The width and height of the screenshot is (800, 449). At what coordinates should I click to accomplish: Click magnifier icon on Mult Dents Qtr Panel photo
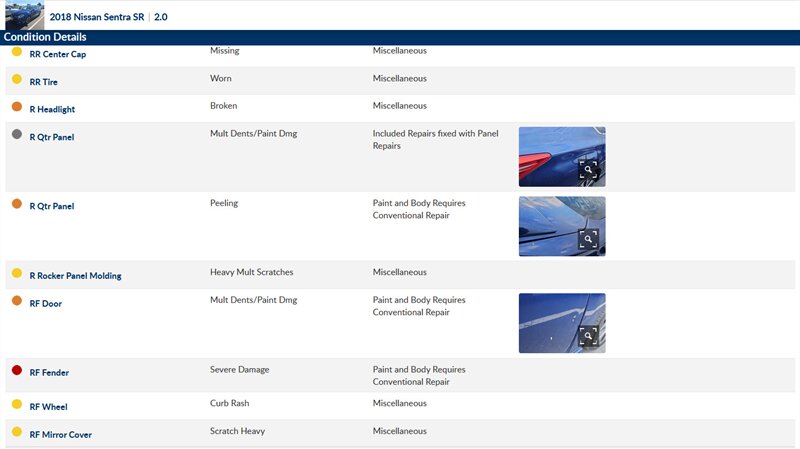(588, 170)
